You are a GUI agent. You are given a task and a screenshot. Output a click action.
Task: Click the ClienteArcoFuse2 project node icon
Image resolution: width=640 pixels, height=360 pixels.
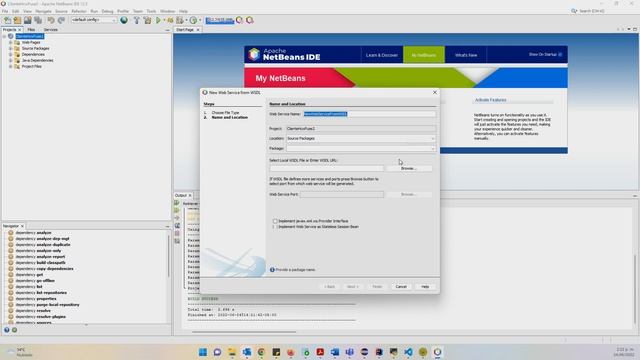tap(11, 36)
